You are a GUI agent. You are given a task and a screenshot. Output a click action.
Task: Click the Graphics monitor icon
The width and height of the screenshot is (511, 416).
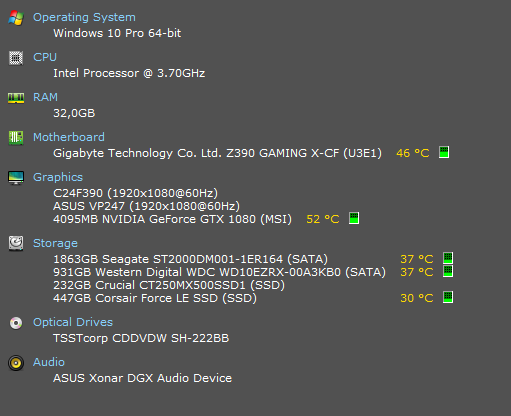[x=16, y=178]
